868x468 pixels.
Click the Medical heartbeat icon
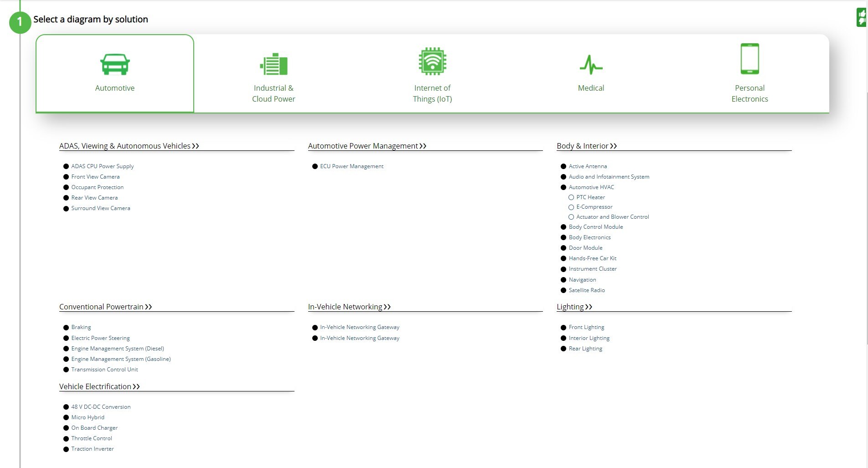point(591,65)
